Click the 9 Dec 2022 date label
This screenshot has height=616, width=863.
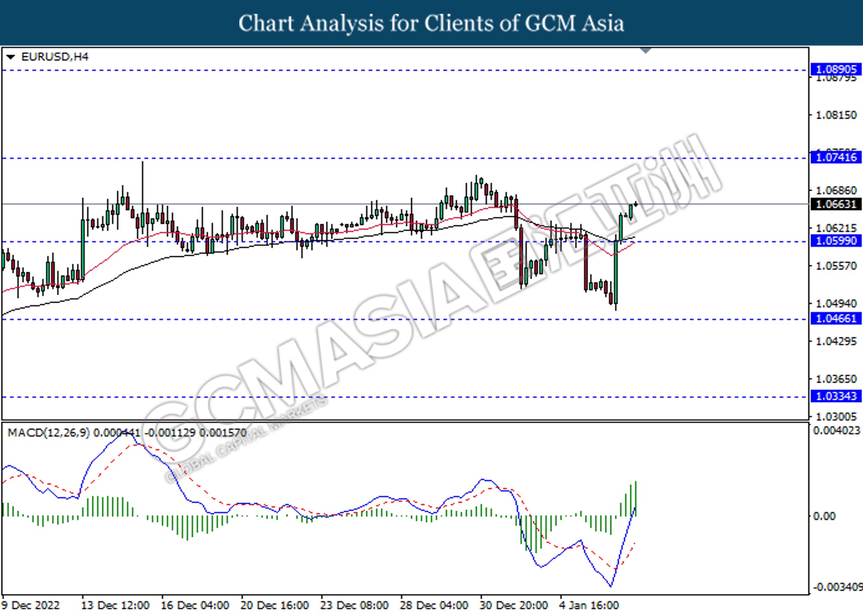31,605
